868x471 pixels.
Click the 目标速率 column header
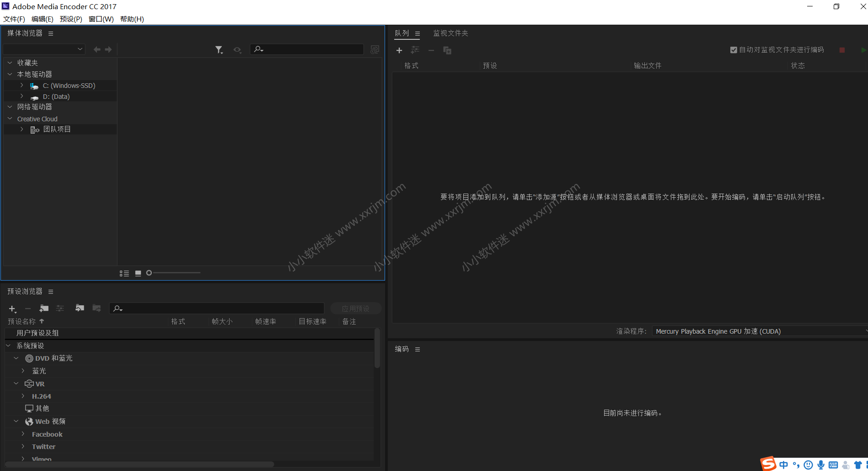(313, 321)
